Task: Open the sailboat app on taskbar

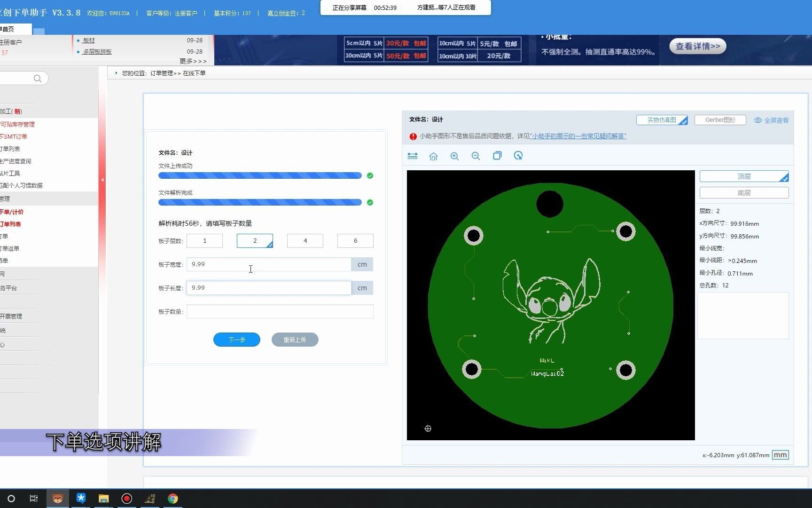Action: 150,499
